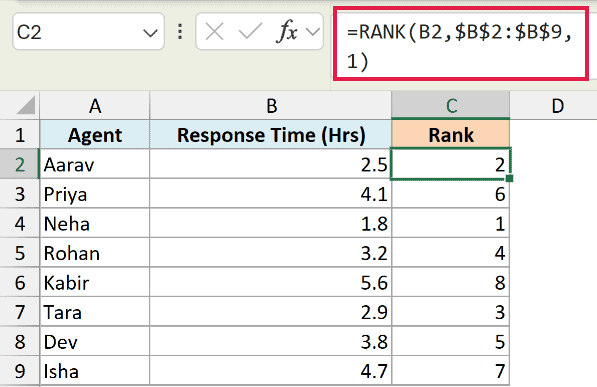The height and width of the screenshot is (387, 597).
Task: Select the Dev cell
Action: tap(95, 341)
